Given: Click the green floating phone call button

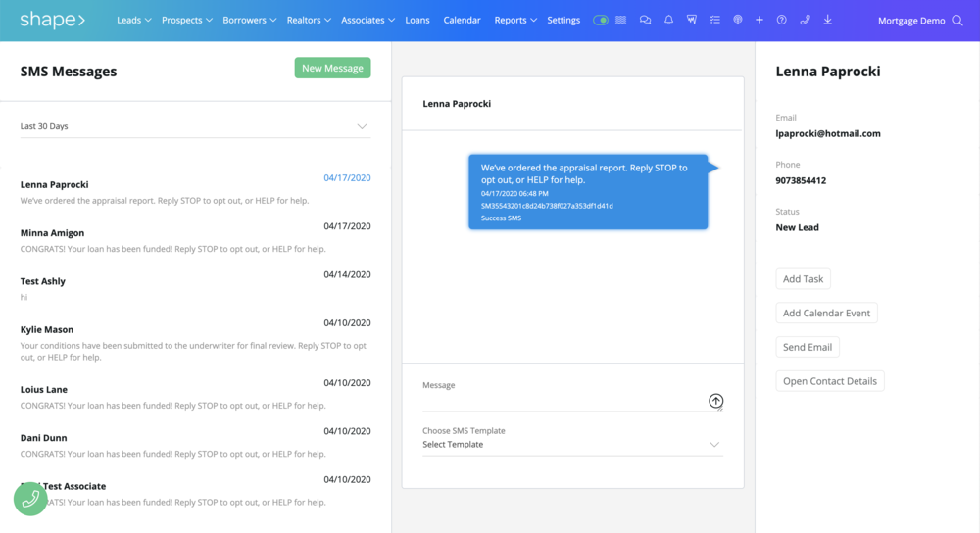Looking at the screenshot, I should [x=30, y=499].
